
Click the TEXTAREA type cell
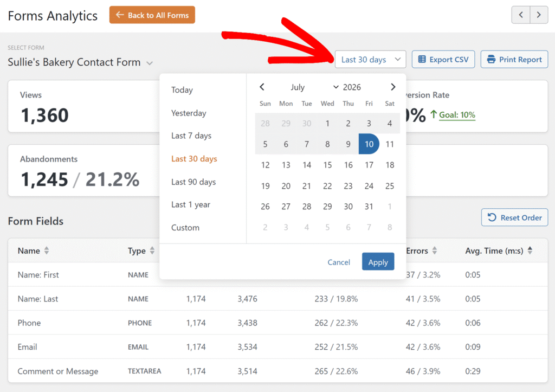tap(144, 371)
